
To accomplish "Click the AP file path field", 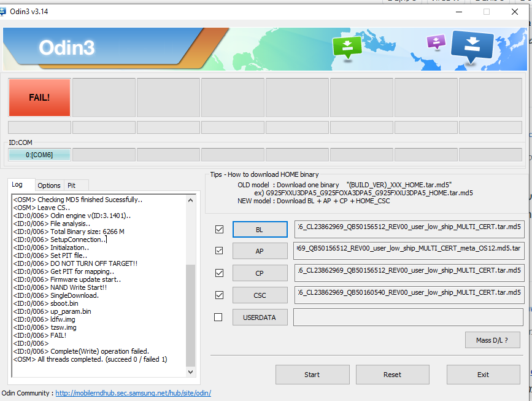I will coord(409,251).
